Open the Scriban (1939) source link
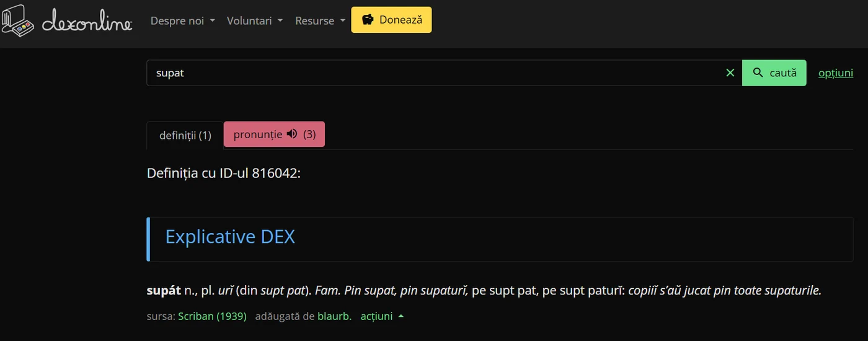868x341 pixels. (x=212, y=316)
